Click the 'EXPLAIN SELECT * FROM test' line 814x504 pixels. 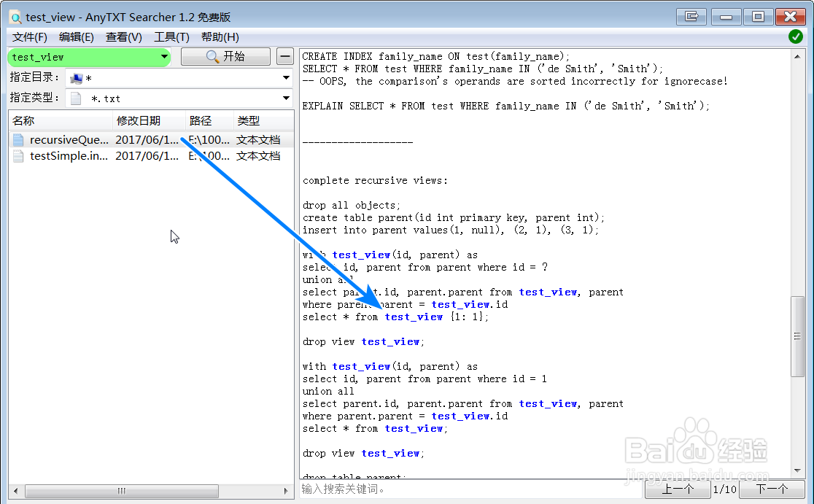pos(505,106)
